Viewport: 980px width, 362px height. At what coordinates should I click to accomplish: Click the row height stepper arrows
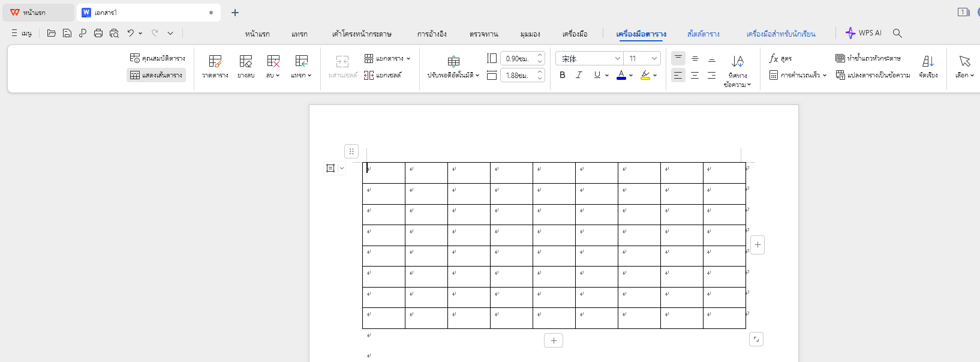(x=540, y=58)
